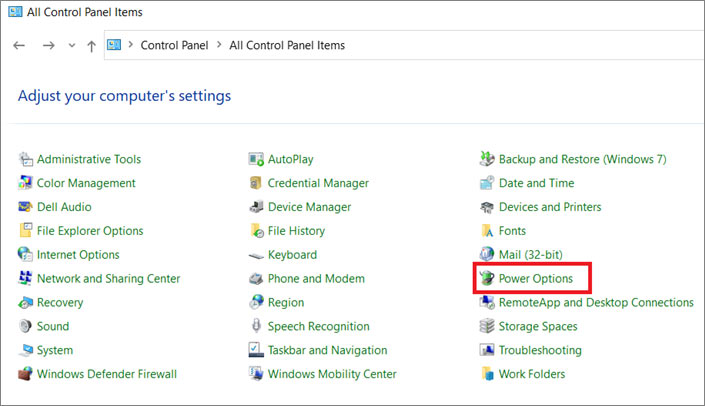Image resolution: width=705 pixels, height=406 pixels.
Task: Go forward with the Forward arrow
Action: pyautogui.click(x=48, y=45)
